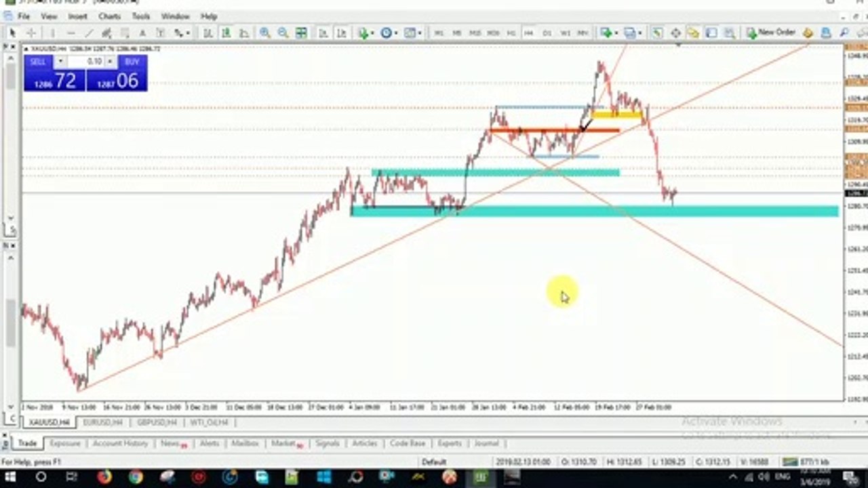Screen dimensions: 868x488
Task: Zoom in on the chart
Action: coord(265,33)
